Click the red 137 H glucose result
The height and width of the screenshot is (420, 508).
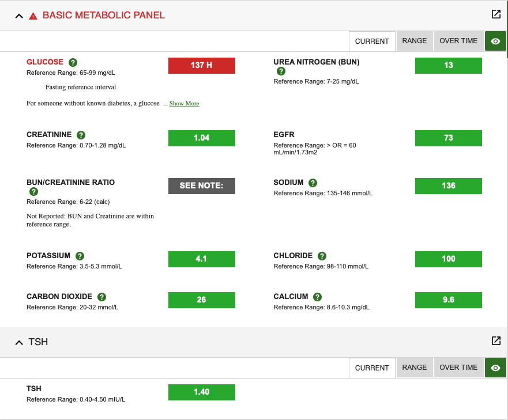[201, 66]
